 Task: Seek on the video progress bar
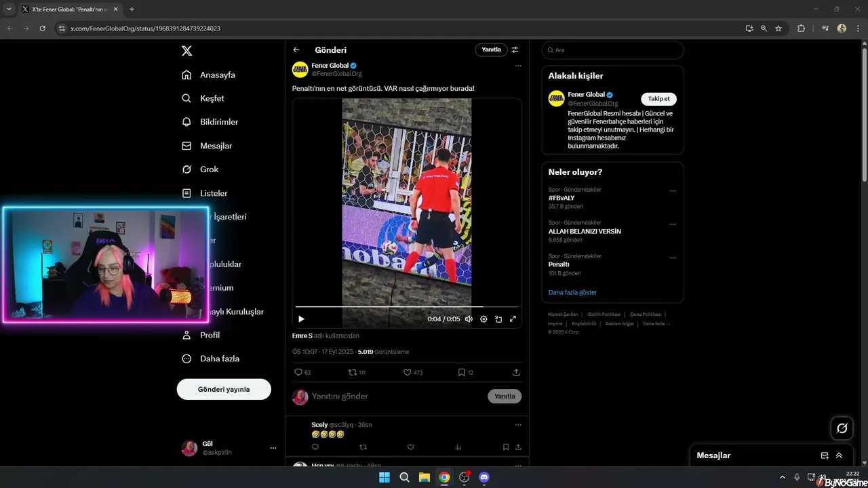point(407,307)
